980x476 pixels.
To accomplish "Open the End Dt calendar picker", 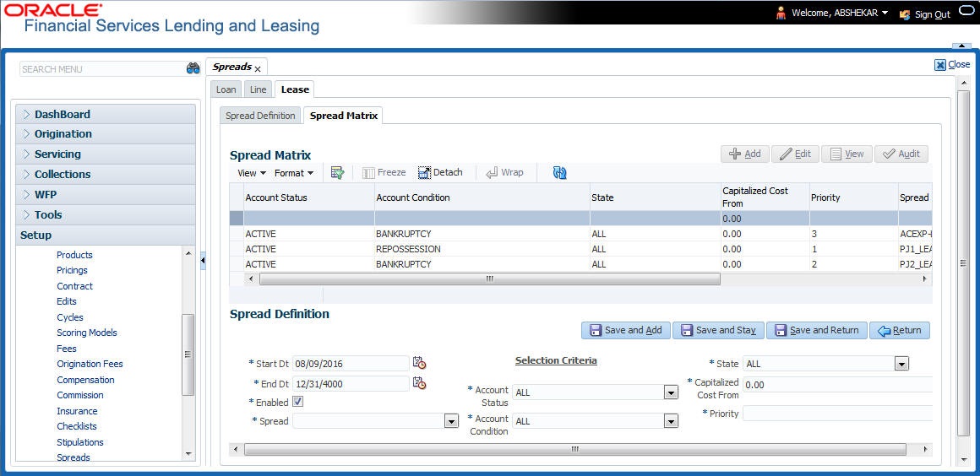I will pyautogui.click(x=419, y=383).
